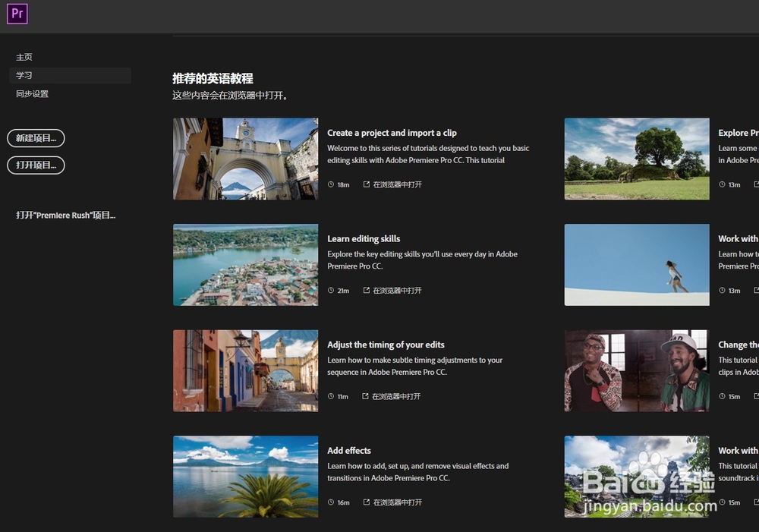Click 在浏览器中打开 for Learn editing skills
This screenshot has width=759, height=532.
tap(398, 291)
